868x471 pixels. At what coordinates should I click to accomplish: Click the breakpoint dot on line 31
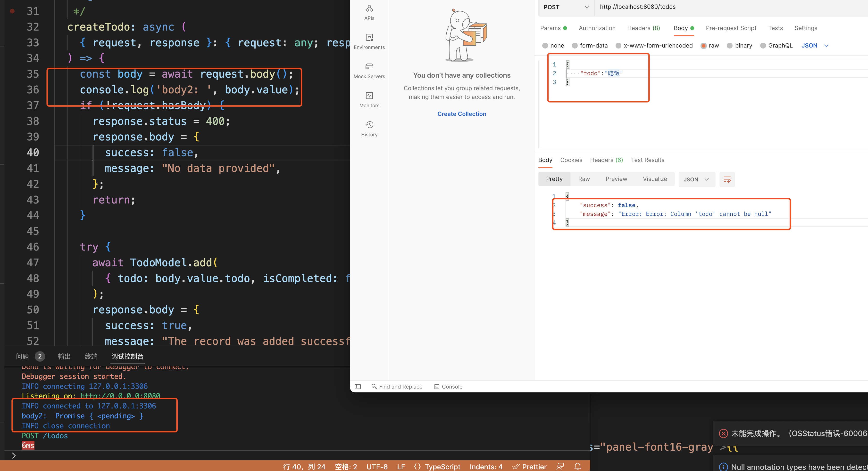(12, 11)
